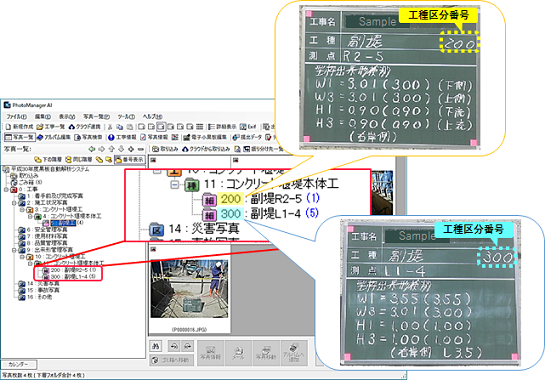Screen dimensions: 545x380
Task: Collapse the 0 : 工事 tree node
Action: (6, 189)
